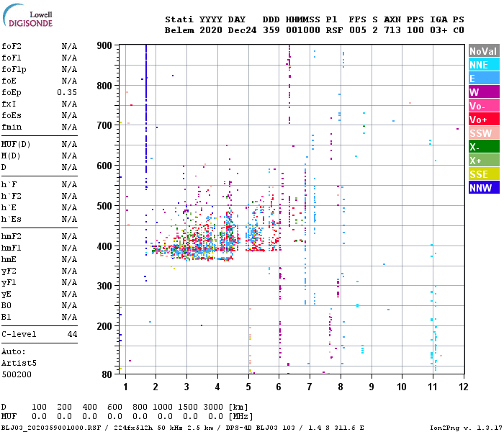The image size is (504, 432).
Task: Click the hmE parameter label
Action: pyautogui.click(x=9, y=259)
